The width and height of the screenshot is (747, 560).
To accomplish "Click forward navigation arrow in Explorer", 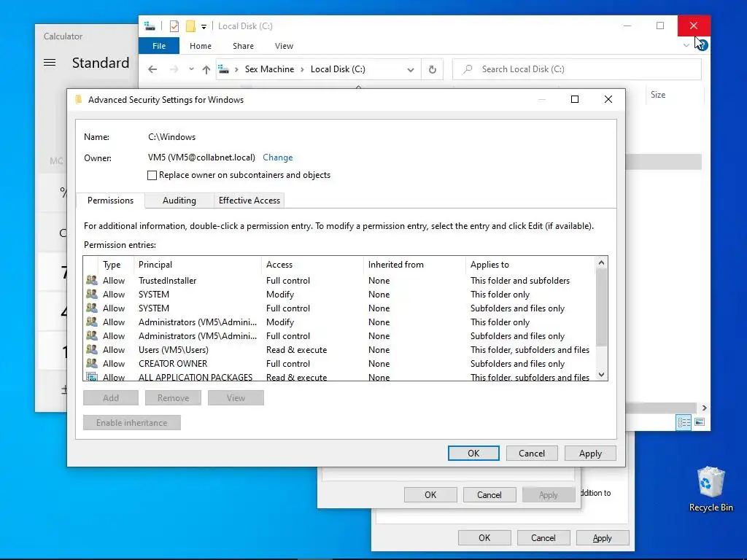I will coord(174,69).
